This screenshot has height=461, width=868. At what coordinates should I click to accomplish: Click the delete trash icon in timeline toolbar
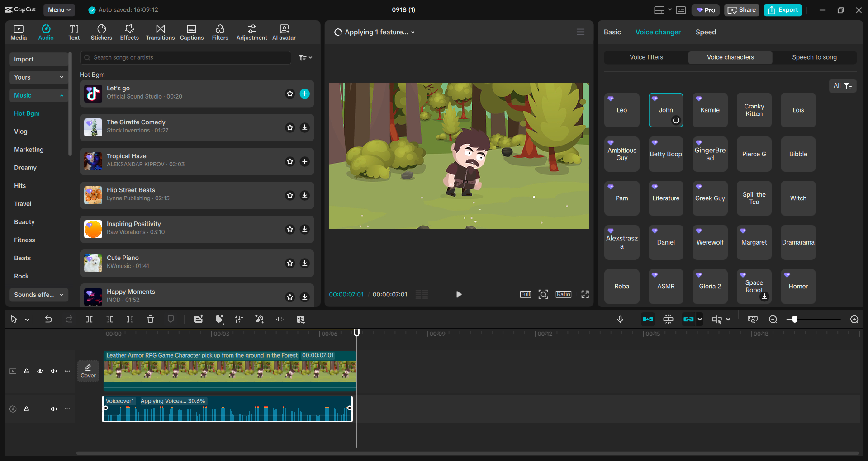tap(151, 320)
